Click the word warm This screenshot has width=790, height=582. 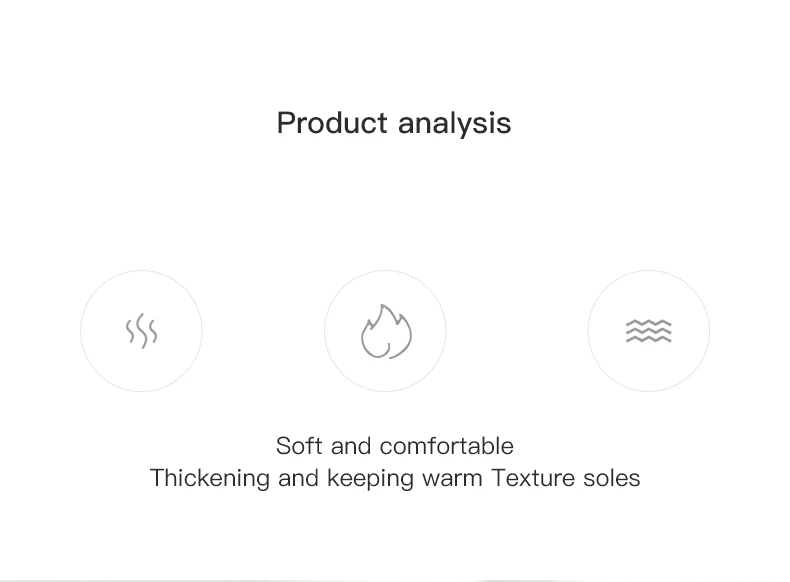click(x=452, y=479)
